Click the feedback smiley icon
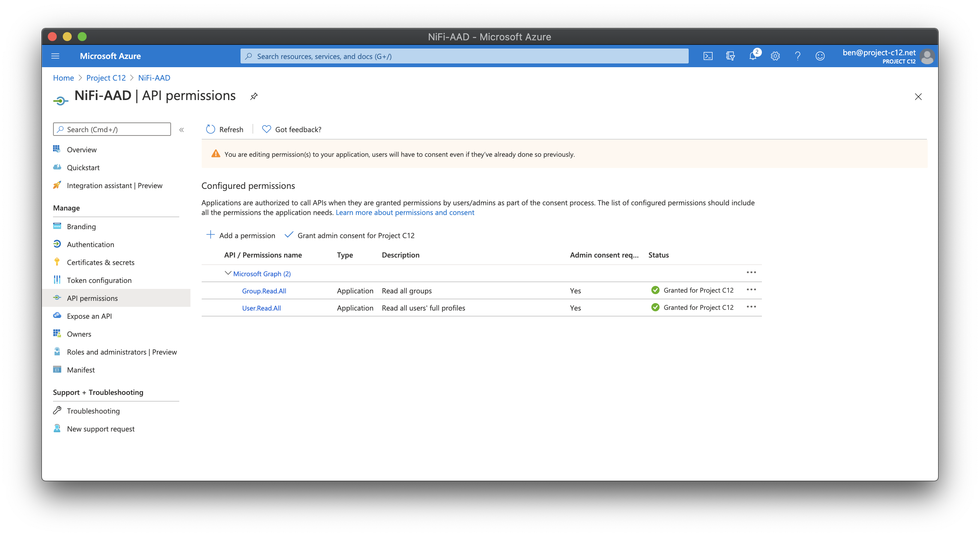Screen dimensions: 980x536 (820, 56)
